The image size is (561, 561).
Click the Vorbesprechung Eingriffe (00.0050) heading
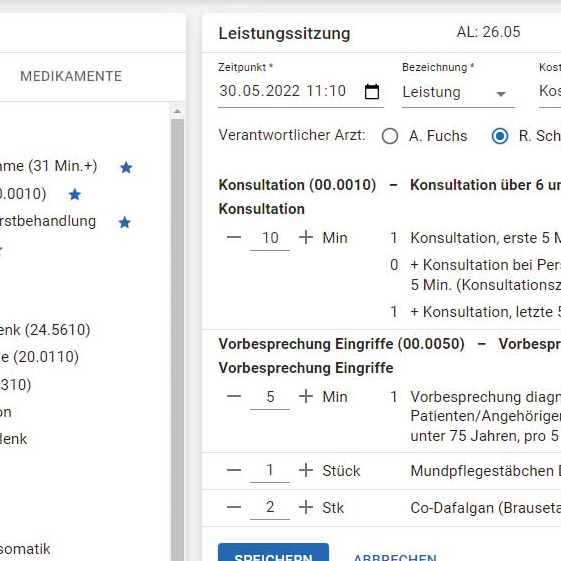[342, 344]
